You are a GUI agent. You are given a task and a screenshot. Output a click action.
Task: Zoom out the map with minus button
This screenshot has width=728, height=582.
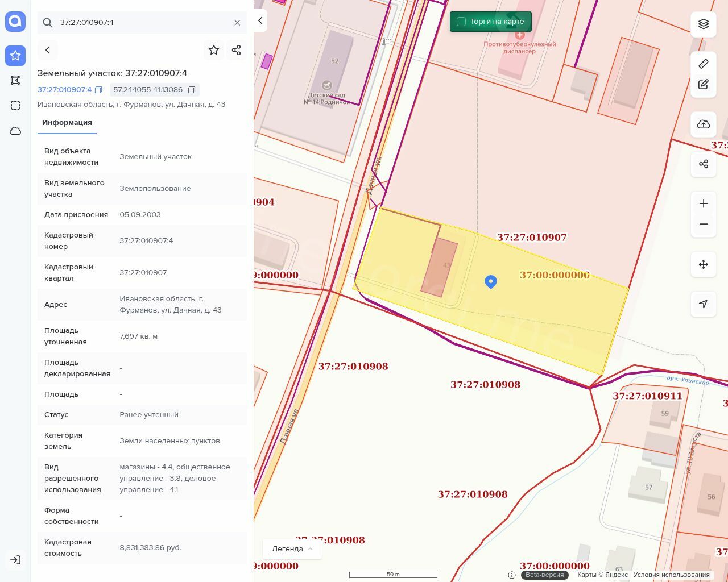[704, 224]
